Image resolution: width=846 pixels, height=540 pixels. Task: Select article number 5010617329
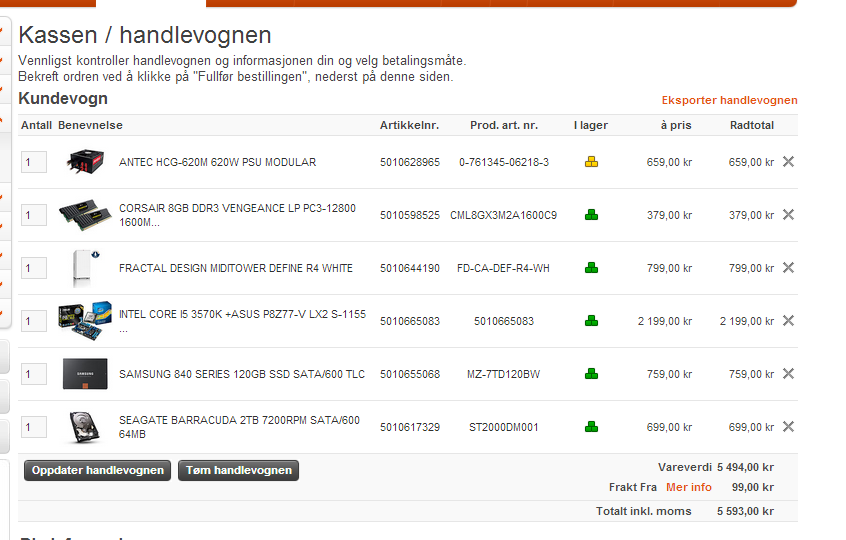point(410,427)
